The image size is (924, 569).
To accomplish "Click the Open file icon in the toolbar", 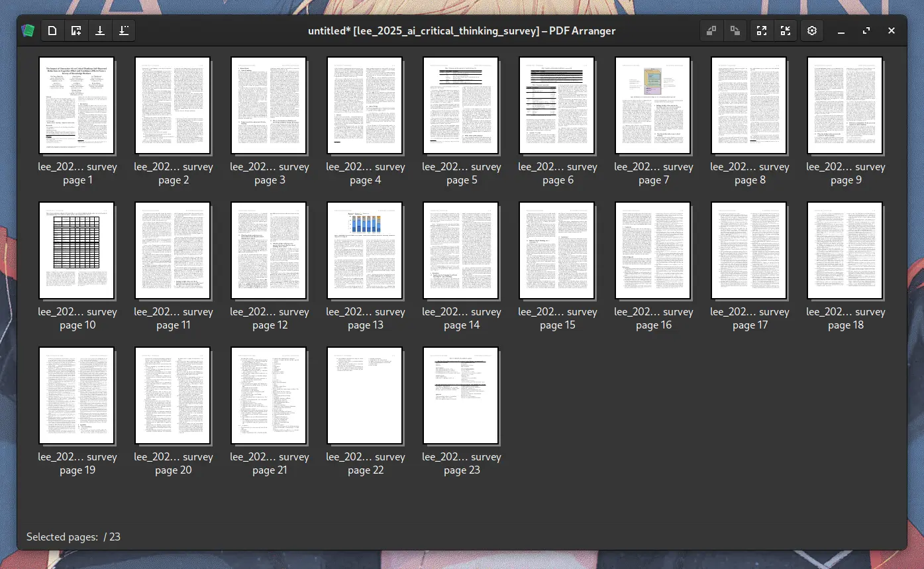I will tap(52, 30).
